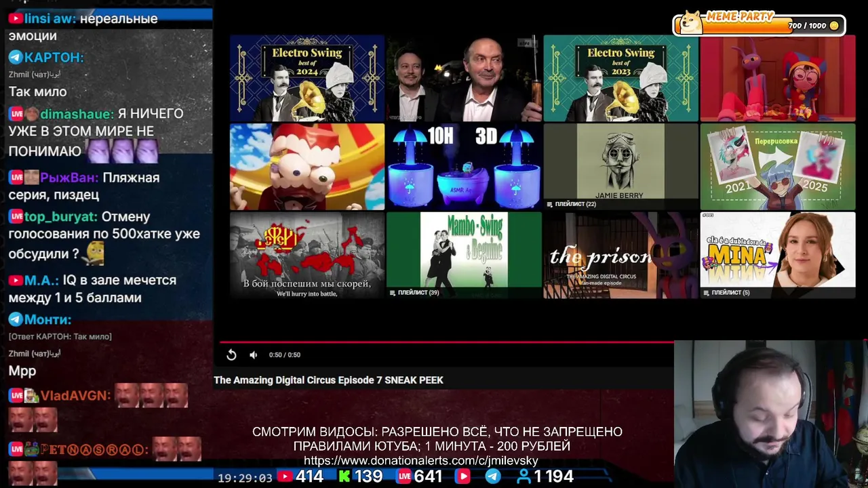Screen dimensions: 868x488
Task: Click the streamer webcam view
Action: tap(771, 414)
